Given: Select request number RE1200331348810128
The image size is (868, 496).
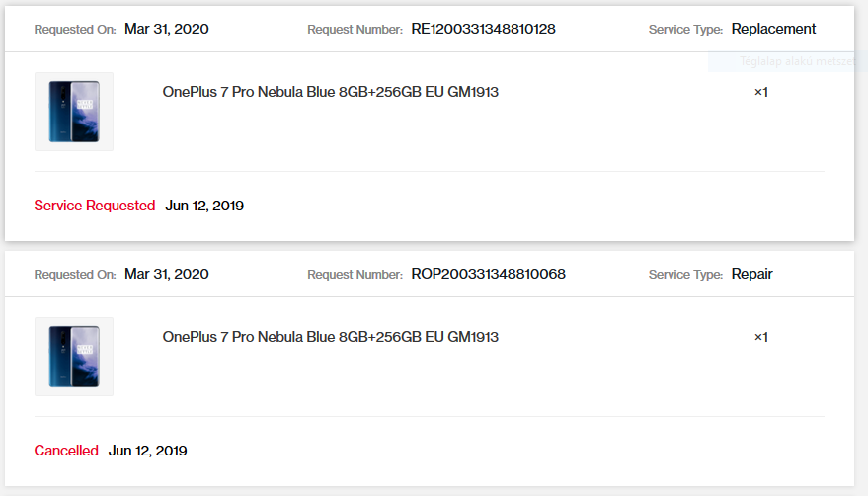Looking at the screenshot, I should click(483, 29).
